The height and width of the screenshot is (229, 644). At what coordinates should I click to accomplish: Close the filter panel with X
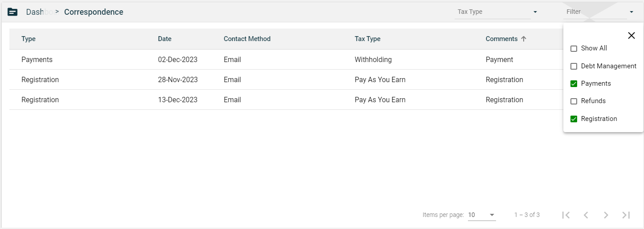point(631,36)
